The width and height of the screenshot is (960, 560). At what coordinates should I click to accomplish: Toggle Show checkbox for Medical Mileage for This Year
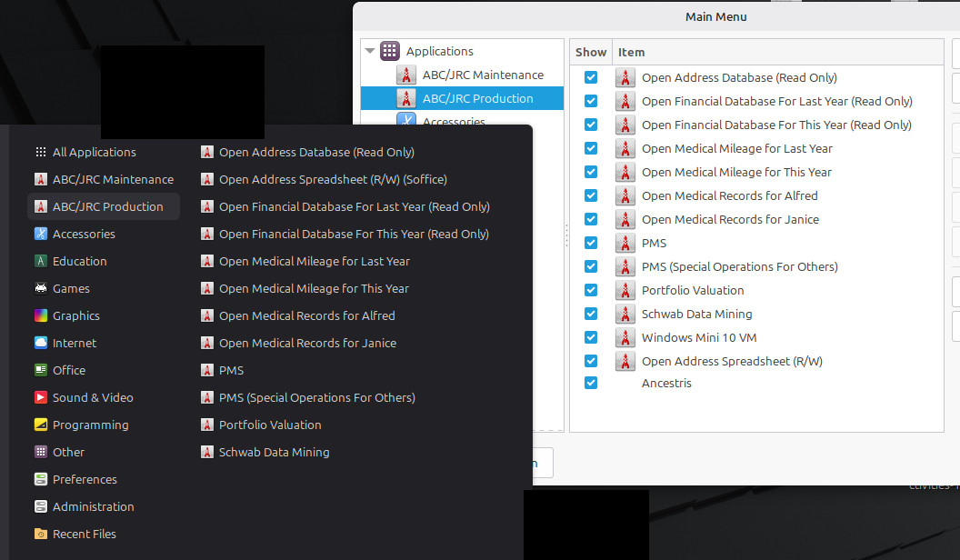[591, 172]
